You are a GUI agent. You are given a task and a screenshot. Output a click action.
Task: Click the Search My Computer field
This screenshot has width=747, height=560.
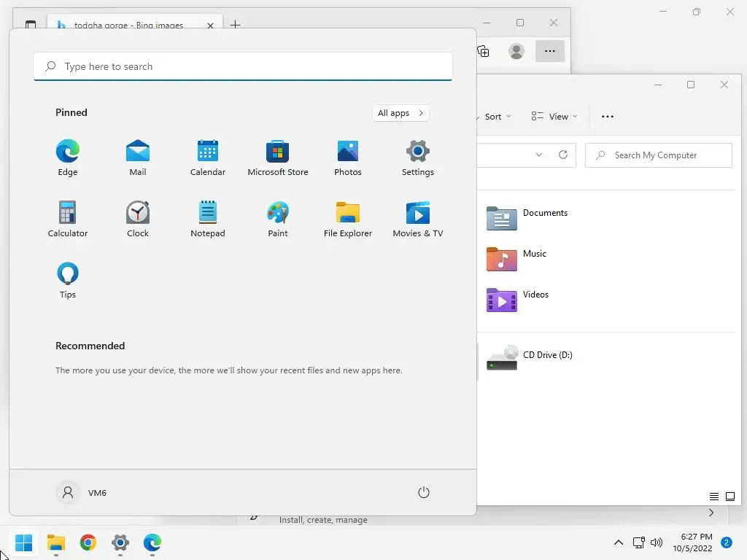click(659, 155)
